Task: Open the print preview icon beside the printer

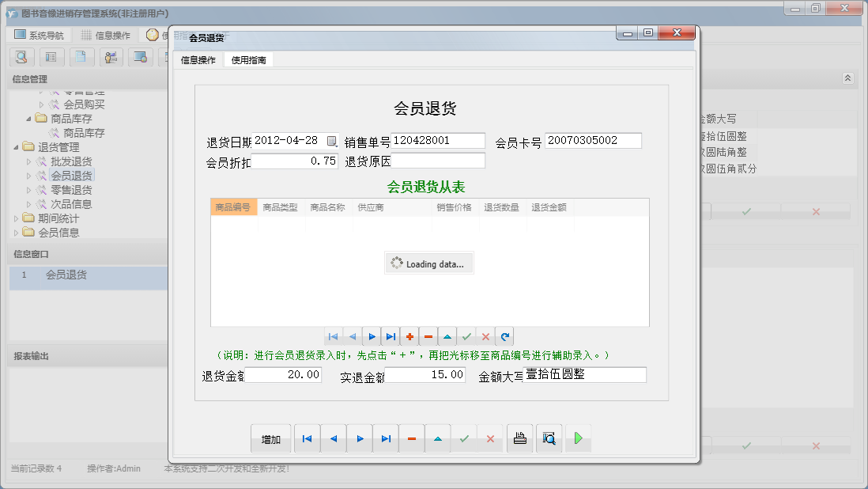Action: click(x=549, y=438)
